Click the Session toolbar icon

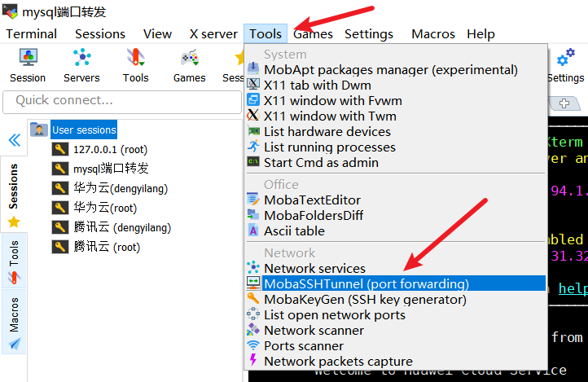(28, 64)
